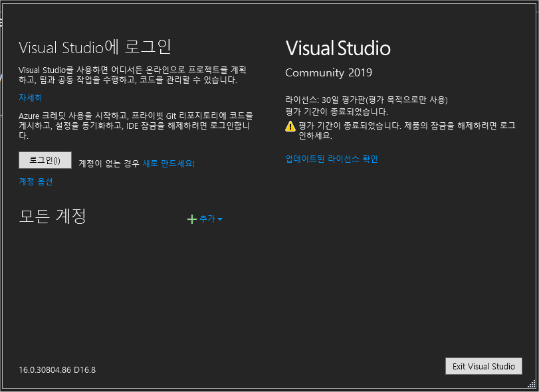Click the resize grip at window corner

click(531, 384)
